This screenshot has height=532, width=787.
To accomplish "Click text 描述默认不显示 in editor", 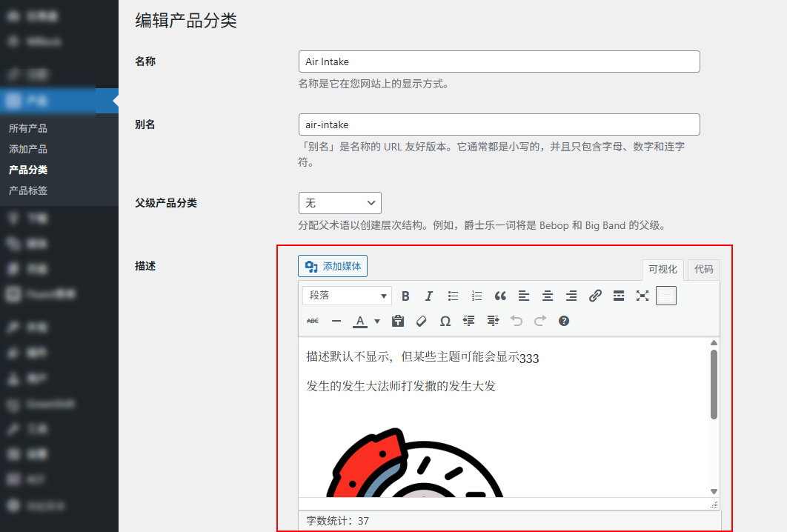I will click(x=347, y=357).
